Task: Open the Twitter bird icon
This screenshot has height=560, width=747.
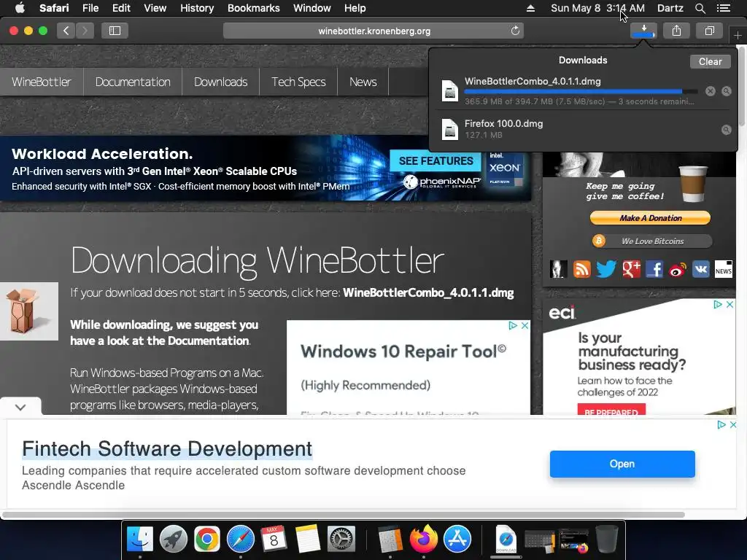Action: (x=606, y=269)
